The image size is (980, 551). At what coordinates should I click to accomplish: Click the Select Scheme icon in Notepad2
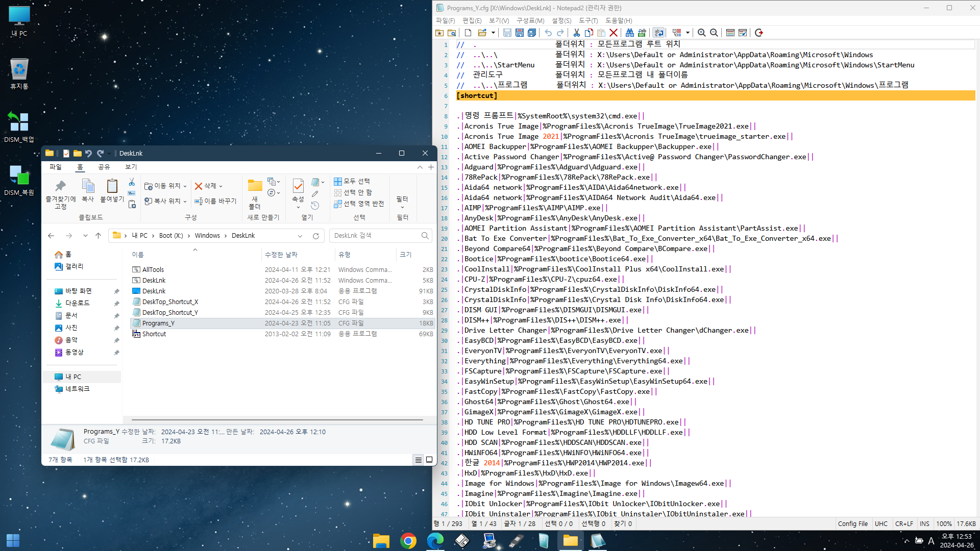coord(730,33)
